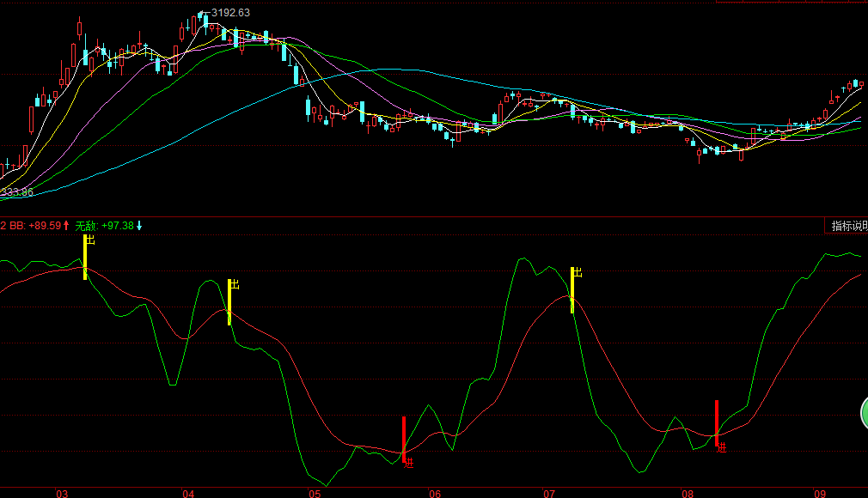Screen dimensions: 868x498
Task: Click the red 进 buy marker after 08
Action: (717, 422)
